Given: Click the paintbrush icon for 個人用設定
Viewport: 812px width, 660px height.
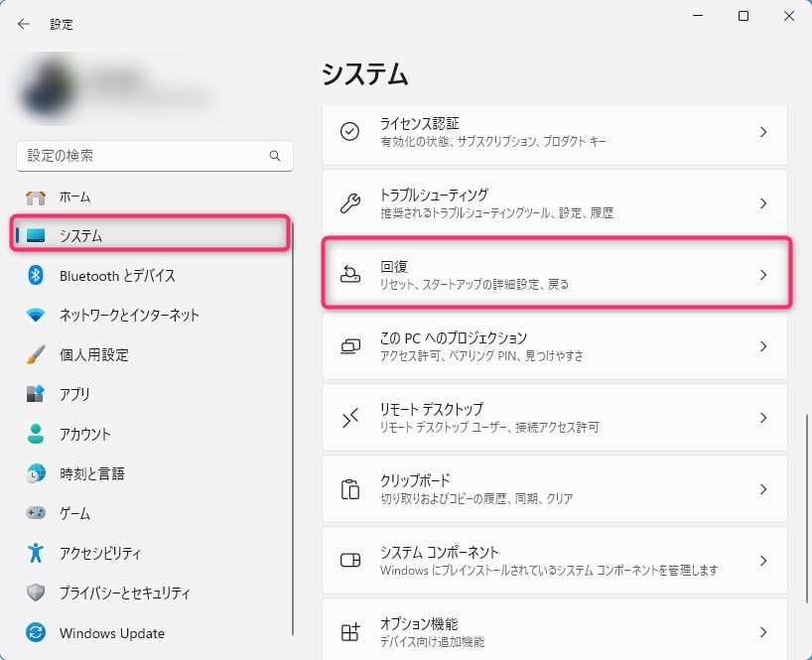Looking at the screenshot, I should [36, 354].
